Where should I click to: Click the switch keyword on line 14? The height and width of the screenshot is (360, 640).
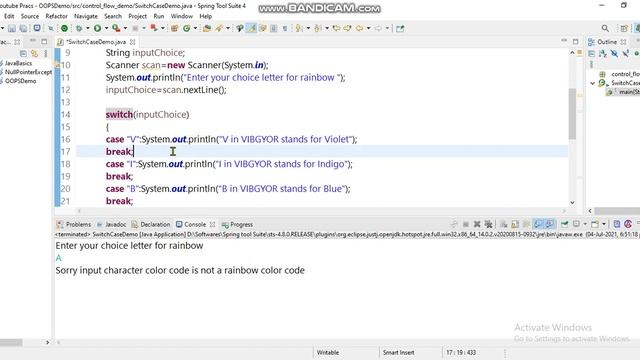(x=119, y=115)
